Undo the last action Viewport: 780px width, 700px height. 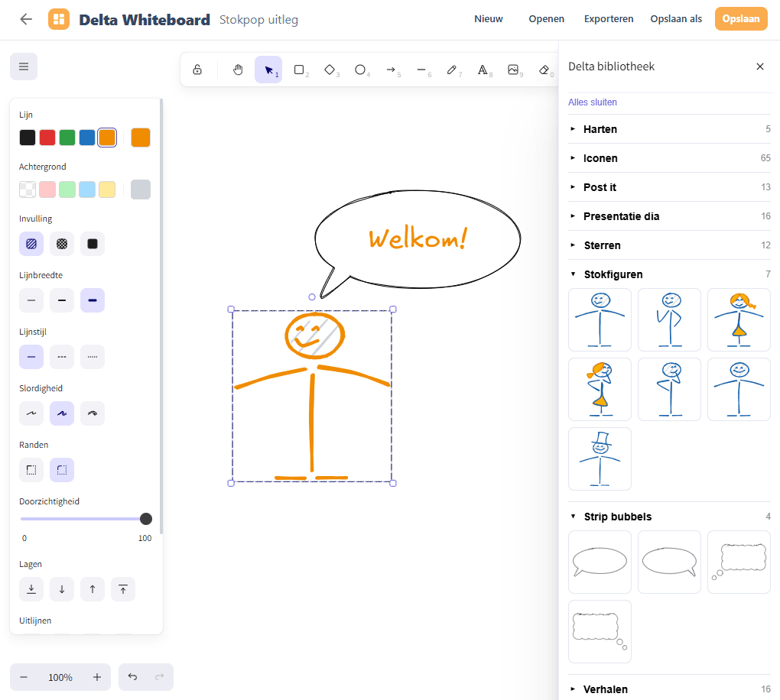pos(132,677)
